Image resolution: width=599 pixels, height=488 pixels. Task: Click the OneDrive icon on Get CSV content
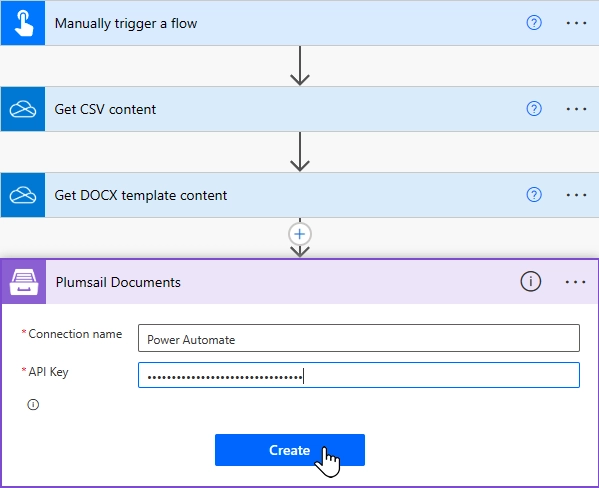point(23,109)
